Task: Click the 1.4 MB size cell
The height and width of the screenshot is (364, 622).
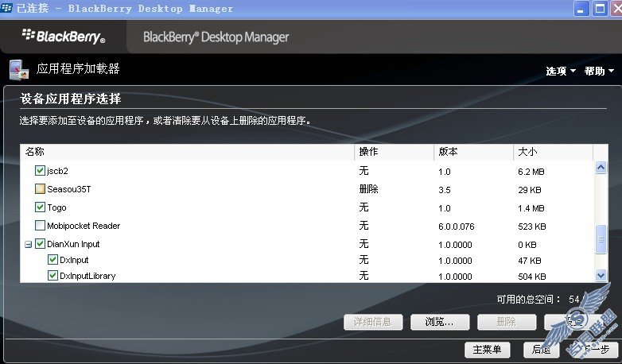Action: [x=531, y=208]
